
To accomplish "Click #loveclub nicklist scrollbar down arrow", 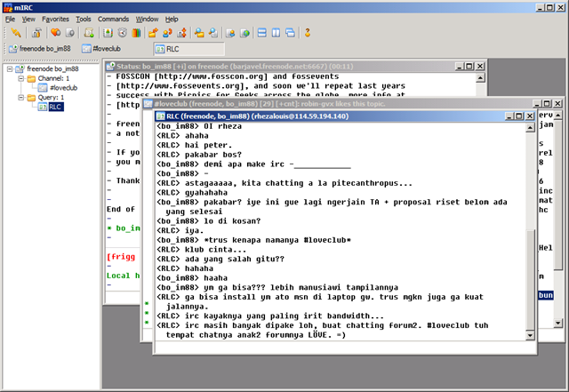I will click(x=558, y=323).
